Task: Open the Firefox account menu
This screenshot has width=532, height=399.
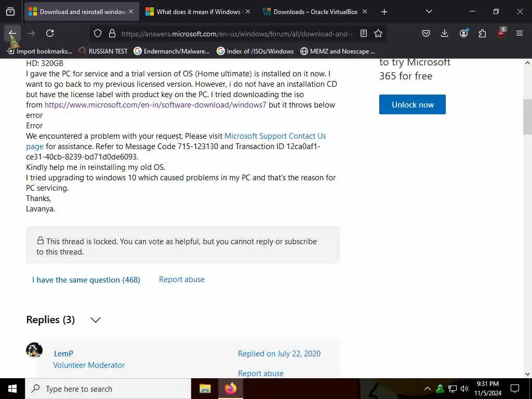Action: 463,33
